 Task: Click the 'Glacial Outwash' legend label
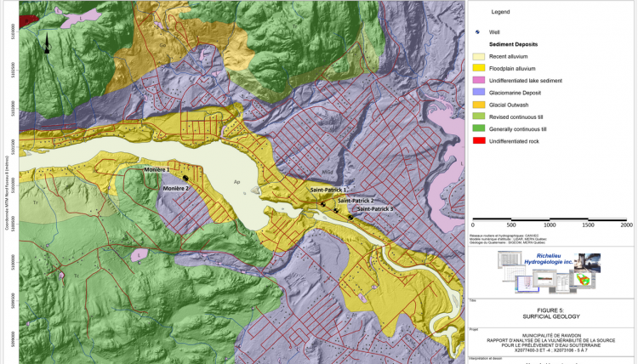point(509,105)
